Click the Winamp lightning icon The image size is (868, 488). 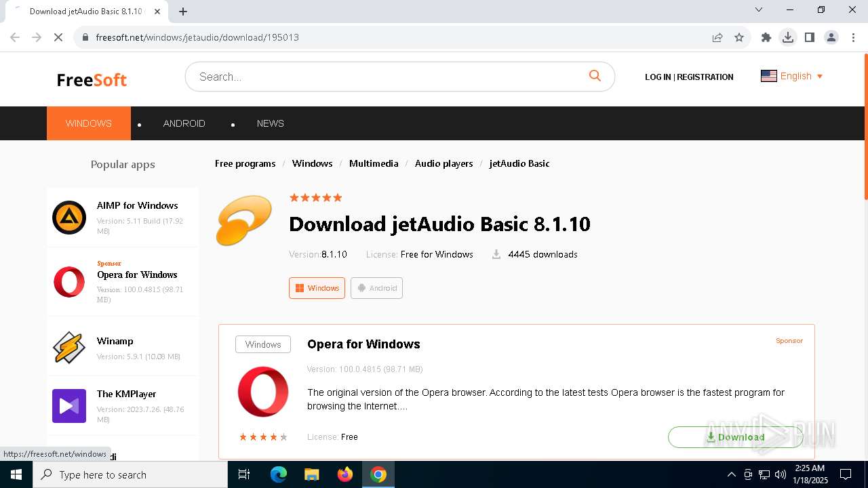click(x=69, y=348)
